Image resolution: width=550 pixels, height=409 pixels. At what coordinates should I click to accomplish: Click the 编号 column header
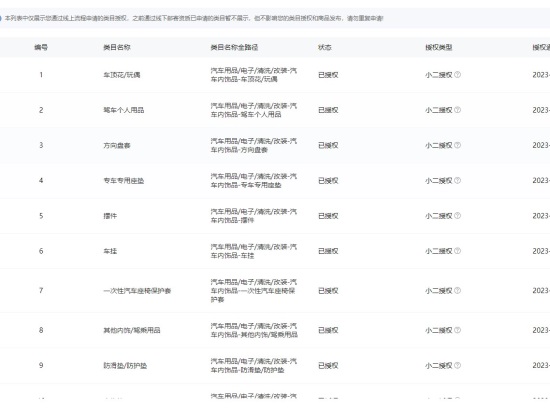tap(41, 47)
